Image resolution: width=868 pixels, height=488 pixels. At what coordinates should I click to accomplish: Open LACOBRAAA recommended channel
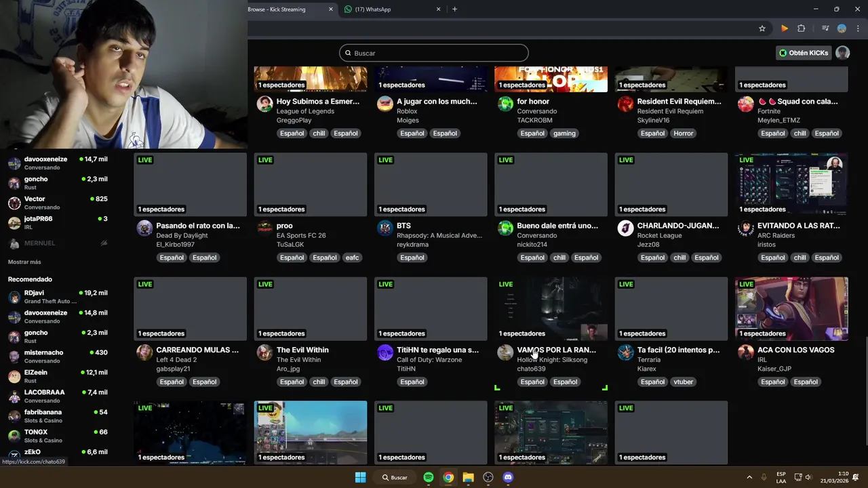[58, 396]
